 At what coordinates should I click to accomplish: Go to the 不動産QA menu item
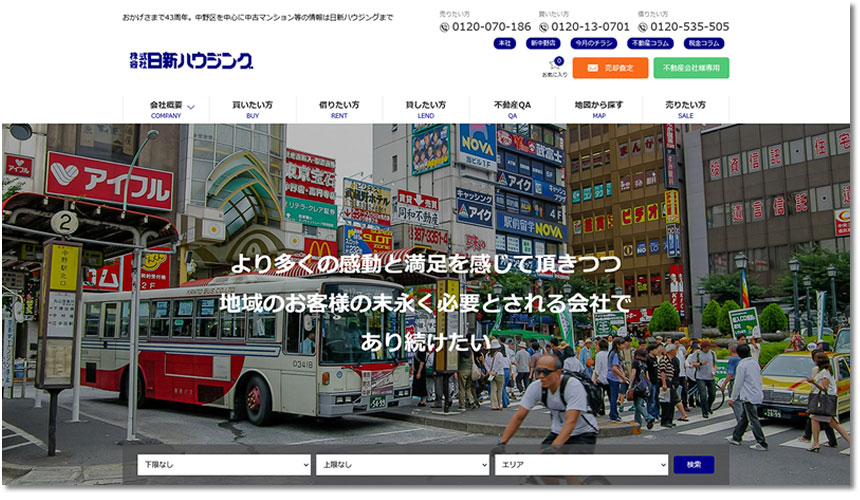pos(512,109)
